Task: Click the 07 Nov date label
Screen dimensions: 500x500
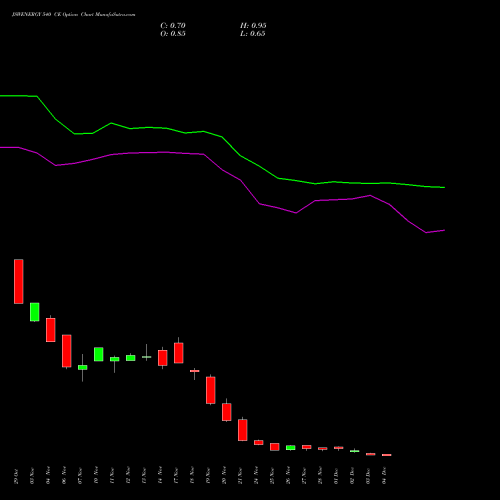Action: 80,476
